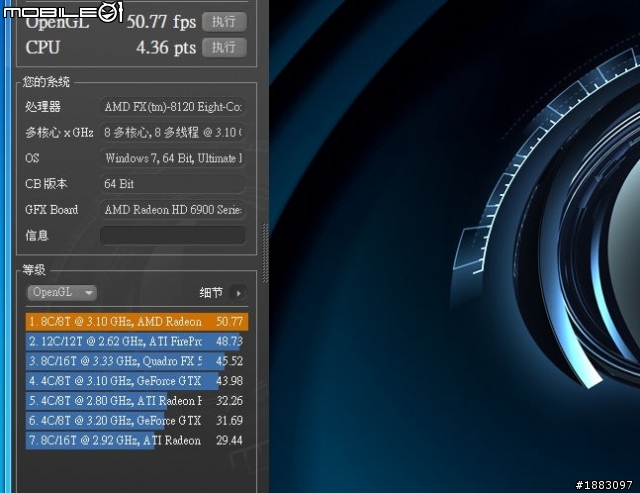The width and height of the screenshot is (640, 493).
Task: Click the CB version 64 Bit field
Action: (x=173, y=184)
